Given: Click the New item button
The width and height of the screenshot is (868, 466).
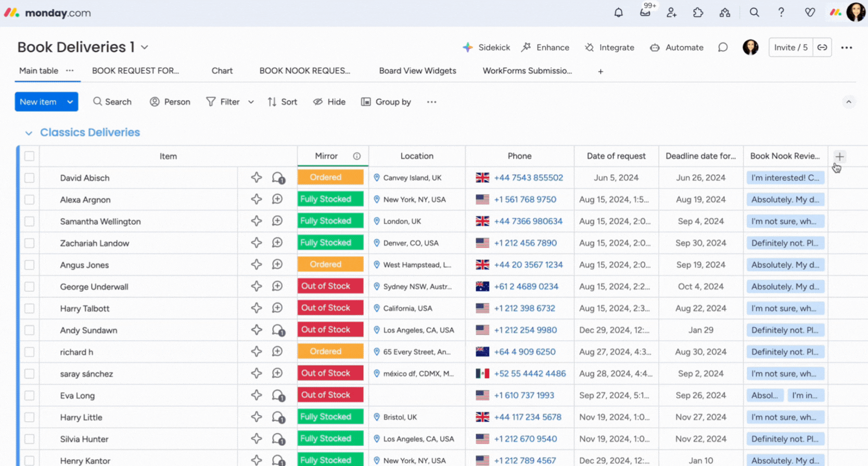Looking at the screenshot, I should [39, 102].
